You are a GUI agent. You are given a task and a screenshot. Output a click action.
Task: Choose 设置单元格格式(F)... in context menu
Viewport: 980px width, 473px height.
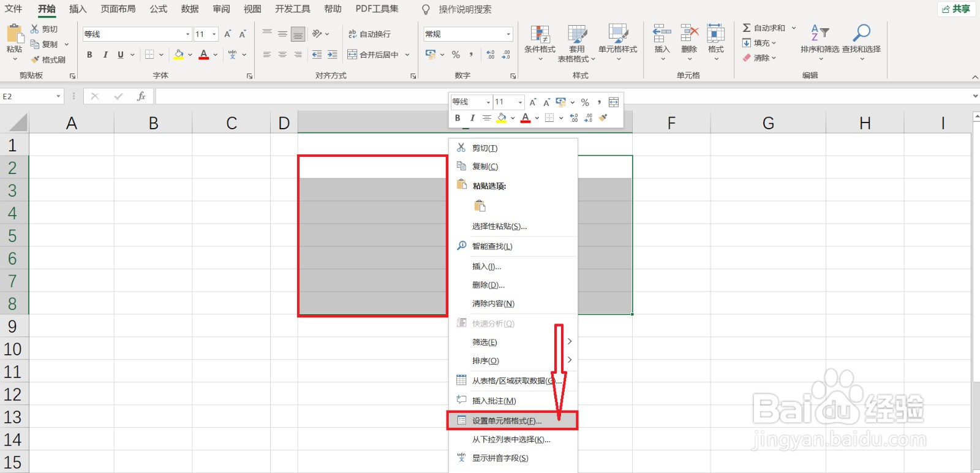513,421
